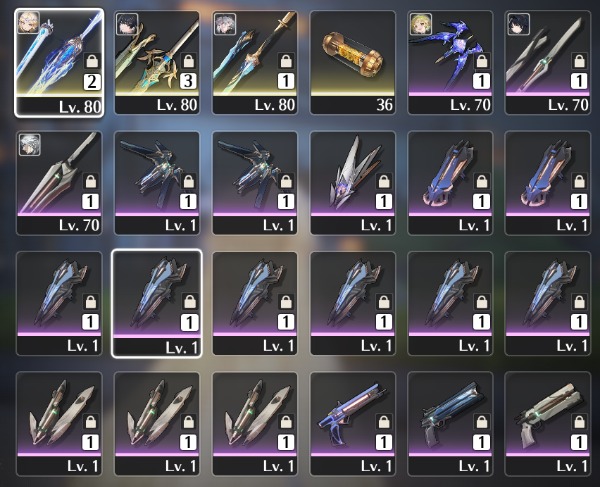The height and width of the screenshot is (487, 600).
Task: Click the dark-haired portrait on top-right sword
Action: 518,24
